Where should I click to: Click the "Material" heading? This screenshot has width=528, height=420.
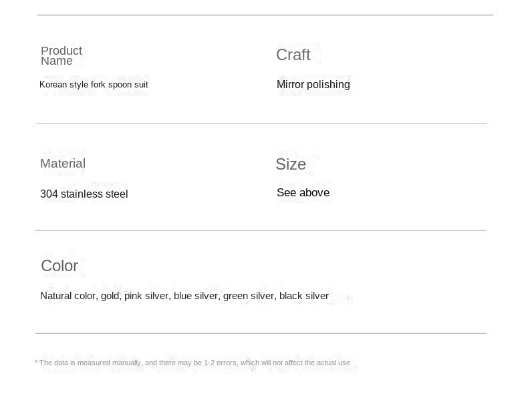63,164
